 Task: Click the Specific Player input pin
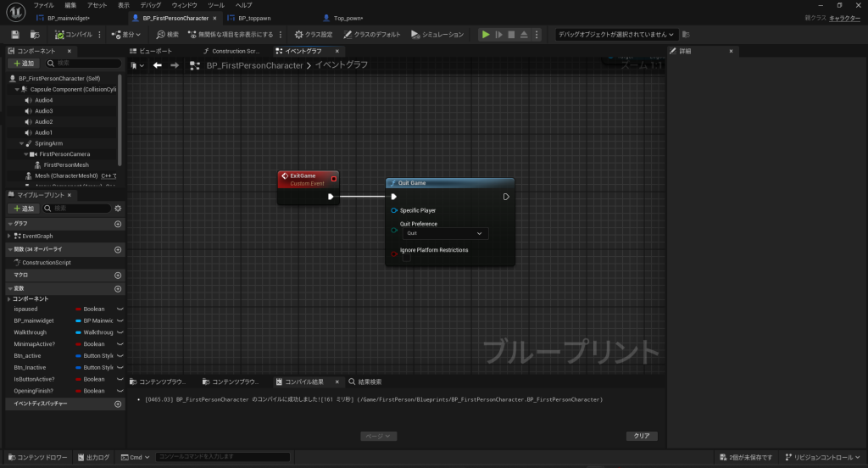pyautogui.click(x=394, y=210)
